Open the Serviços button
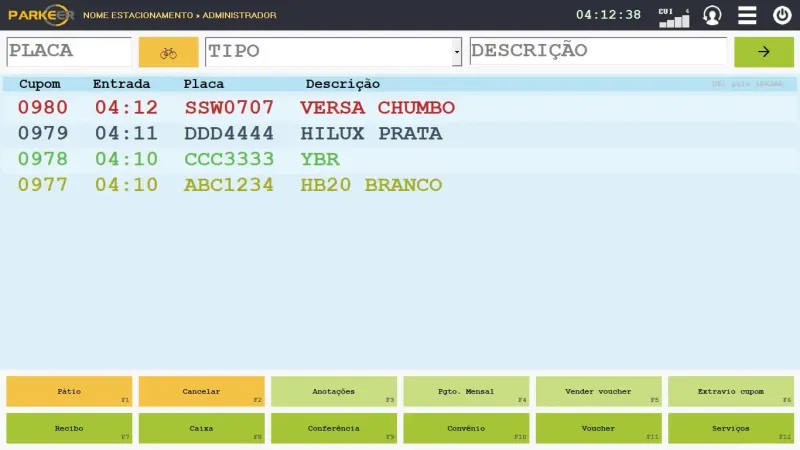 pos(731,428)
